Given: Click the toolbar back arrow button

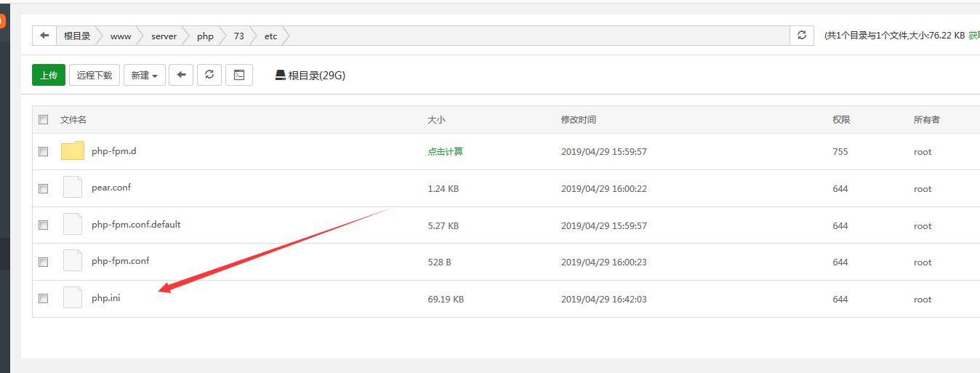Looking at the screenshot, I should (x=181, y=75).
